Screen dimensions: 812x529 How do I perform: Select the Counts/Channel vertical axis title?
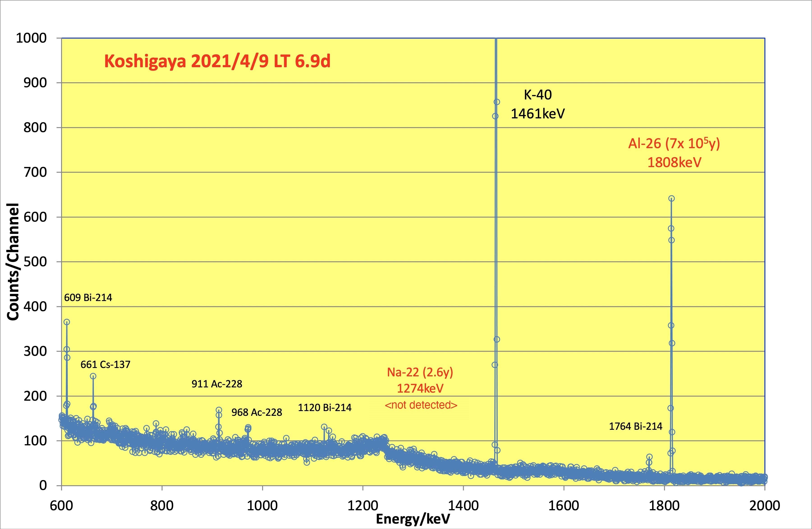13,262
